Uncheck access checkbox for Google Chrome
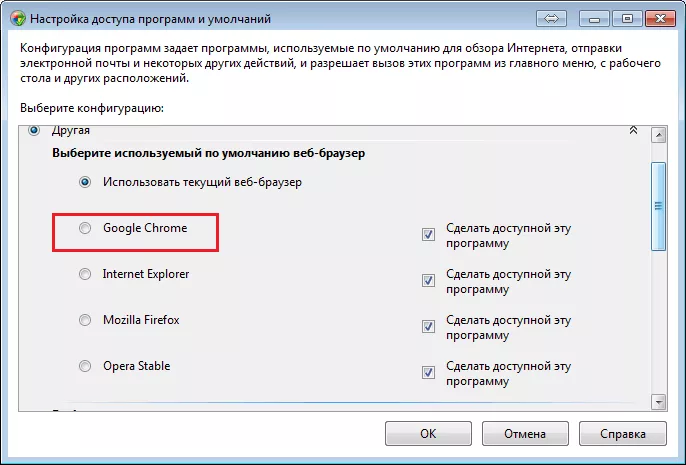Image resolution: width=686 pixels, height=465 pixels. [428, 234]
